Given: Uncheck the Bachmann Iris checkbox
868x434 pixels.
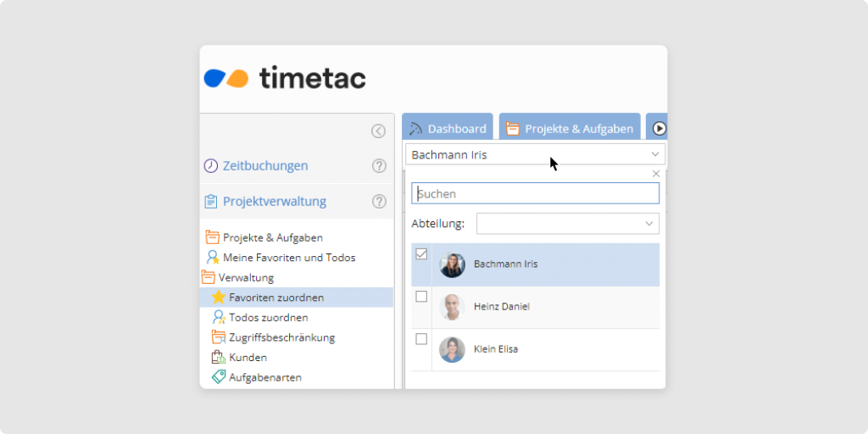Looking at the screenshot, I should [421, 254].
